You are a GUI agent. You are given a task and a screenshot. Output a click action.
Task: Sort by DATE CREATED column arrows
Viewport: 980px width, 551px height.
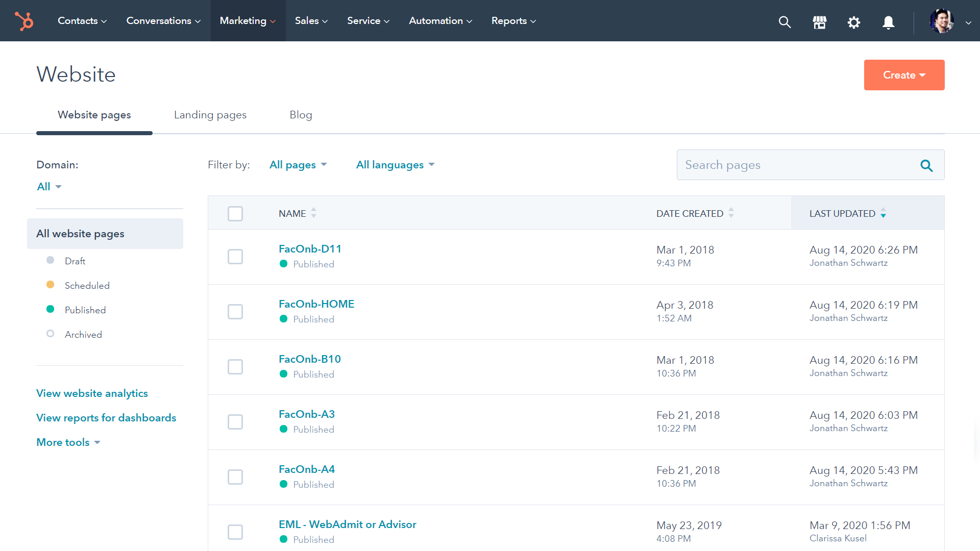(x=731, y=213)
